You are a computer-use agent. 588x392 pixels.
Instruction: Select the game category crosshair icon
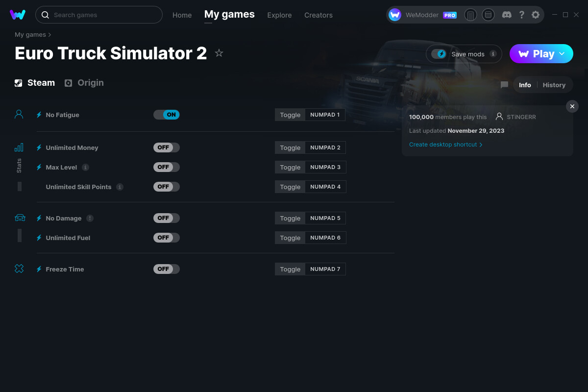pos(19,269)
